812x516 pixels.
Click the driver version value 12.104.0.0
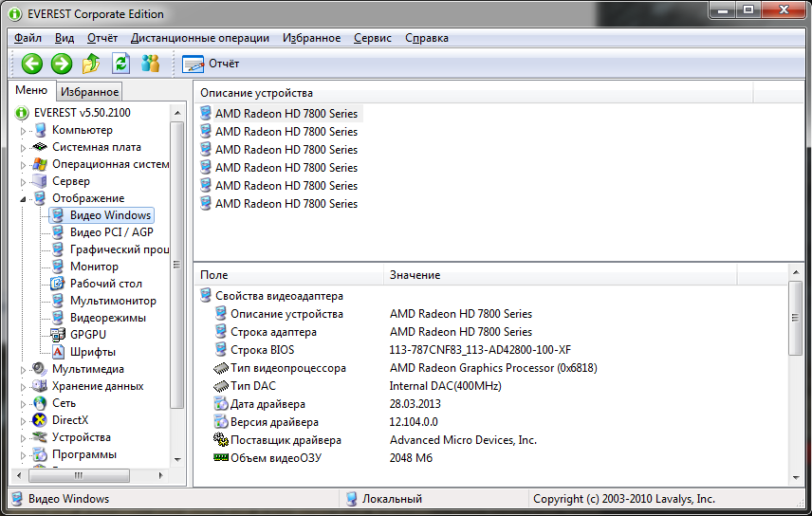[414, 422]
